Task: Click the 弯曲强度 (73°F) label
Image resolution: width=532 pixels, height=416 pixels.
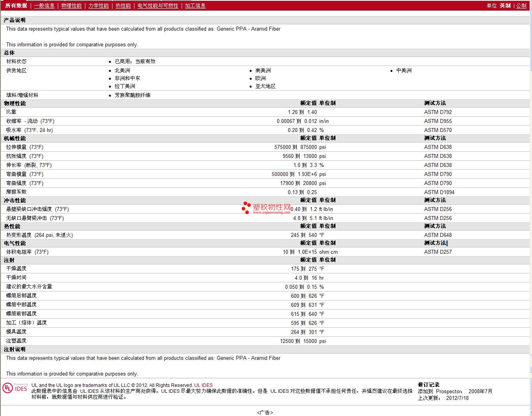Action: 25,183
